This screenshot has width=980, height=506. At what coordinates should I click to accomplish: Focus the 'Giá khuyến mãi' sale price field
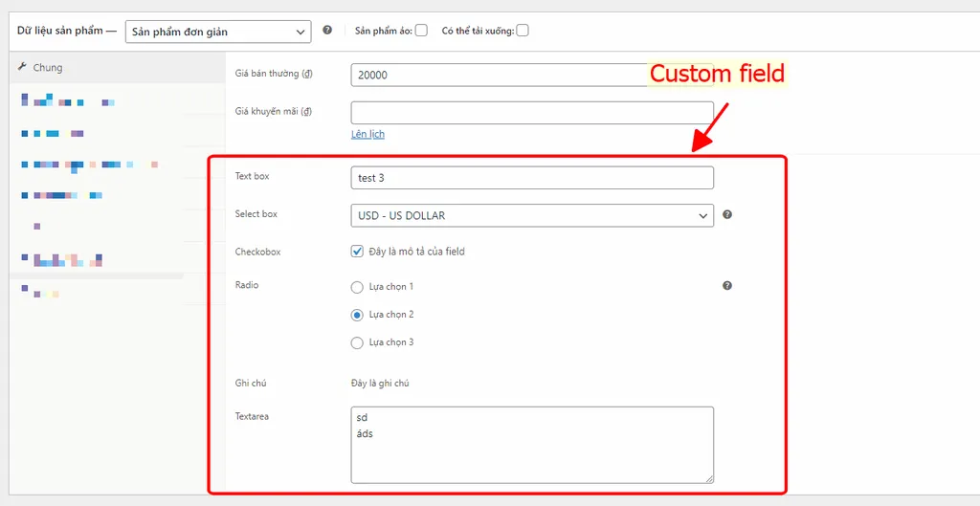point(532,113)
